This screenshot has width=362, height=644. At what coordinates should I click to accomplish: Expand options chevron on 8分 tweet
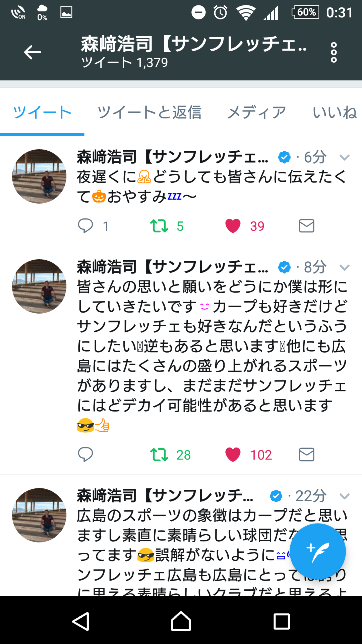(345, 268)
